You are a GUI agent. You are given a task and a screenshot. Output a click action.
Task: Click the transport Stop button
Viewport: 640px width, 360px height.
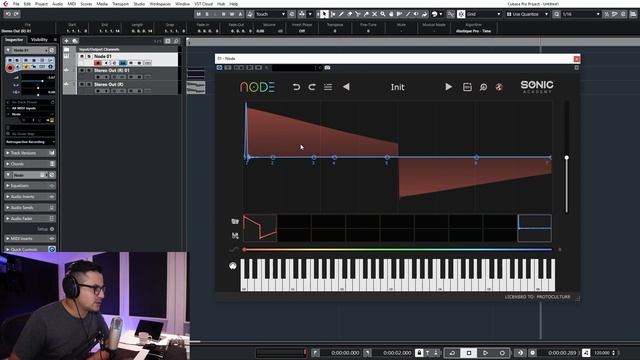pyautogui.click(x=469, y=353)
